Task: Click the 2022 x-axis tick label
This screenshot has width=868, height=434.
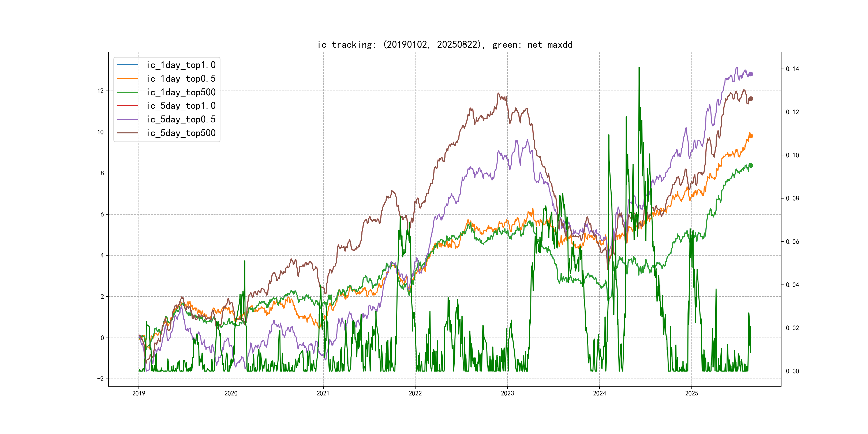Action: tap(415, 393)
